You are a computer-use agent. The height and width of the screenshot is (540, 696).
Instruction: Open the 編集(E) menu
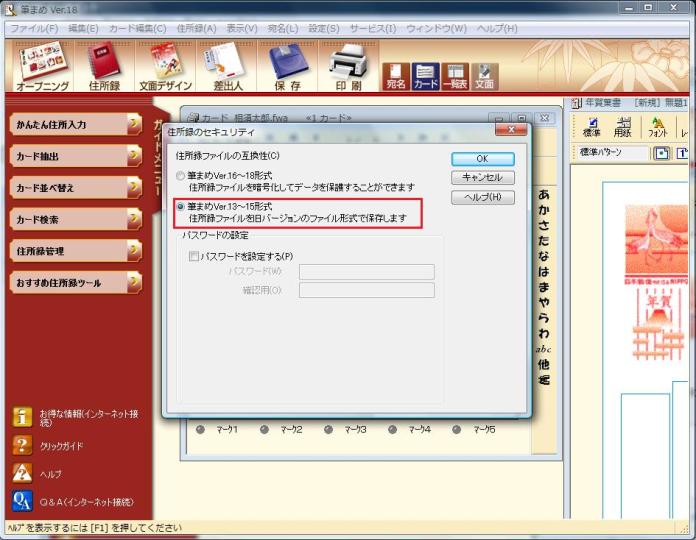tap(83, 28)
